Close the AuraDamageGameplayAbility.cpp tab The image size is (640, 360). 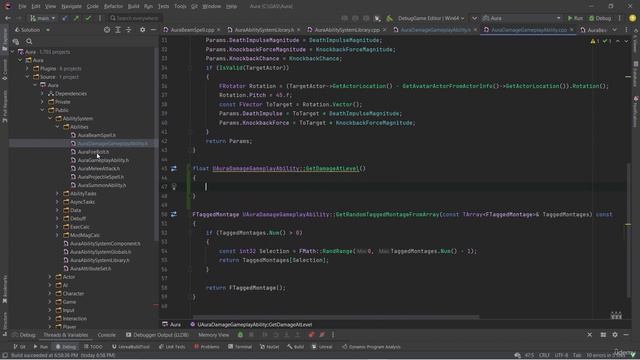[571, 30]
